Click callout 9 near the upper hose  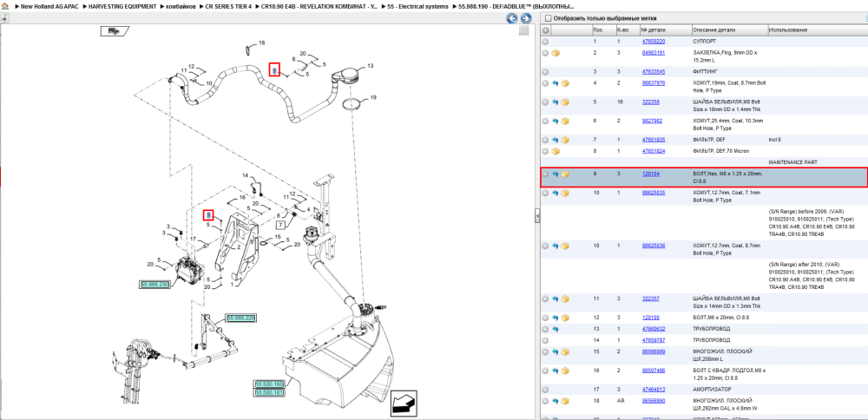274,69
